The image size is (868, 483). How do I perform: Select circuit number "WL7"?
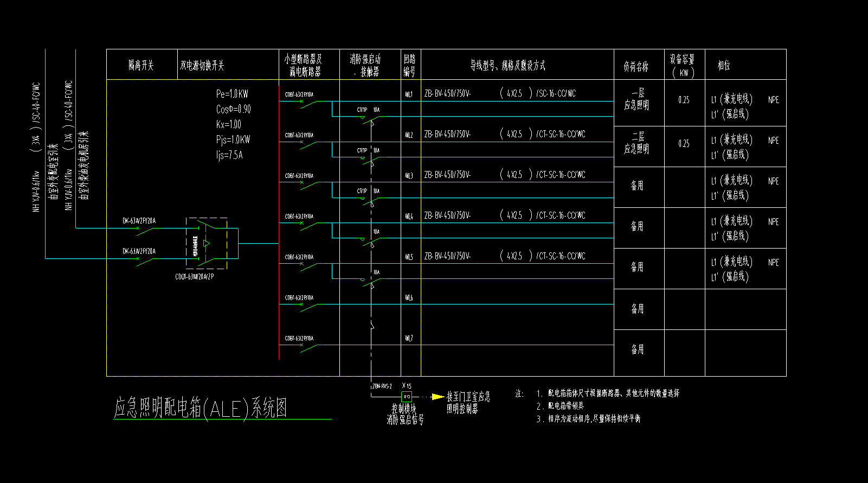409,339
